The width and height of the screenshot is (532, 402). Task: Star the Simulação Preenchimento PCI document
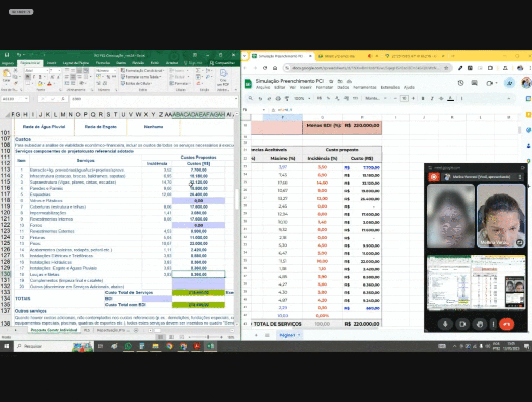[x=331, y=81]
